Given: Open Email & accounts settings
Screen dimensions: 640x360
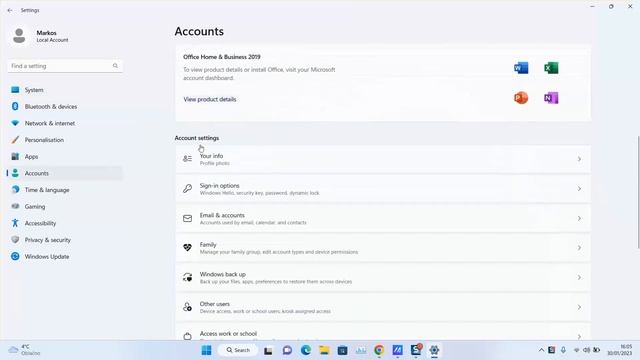Looking at the screenshot, I should [383, 218].
